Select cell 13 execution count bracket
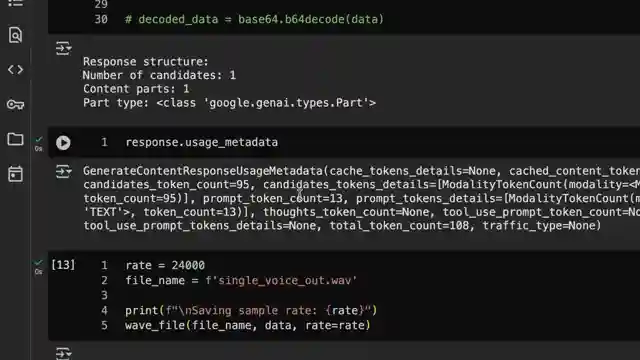Viewport: 640px width, 360px height. point(63,265)
